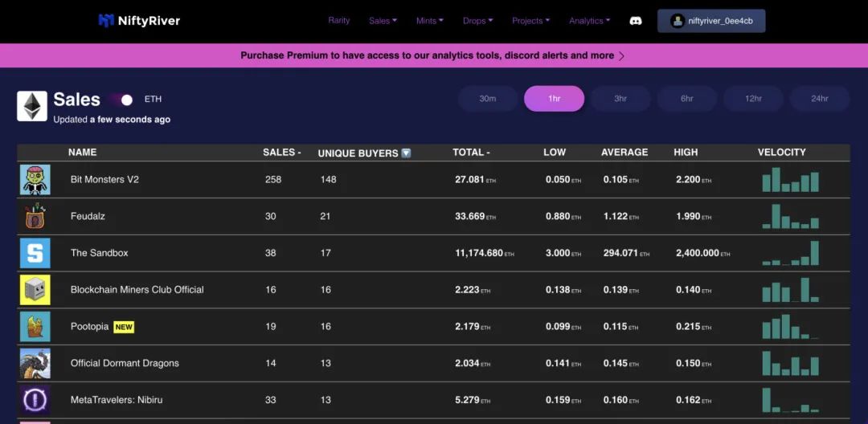The image size is (868, 424).
Task: Expand the Sales menu dropdown
Action: tap(383, 21)
